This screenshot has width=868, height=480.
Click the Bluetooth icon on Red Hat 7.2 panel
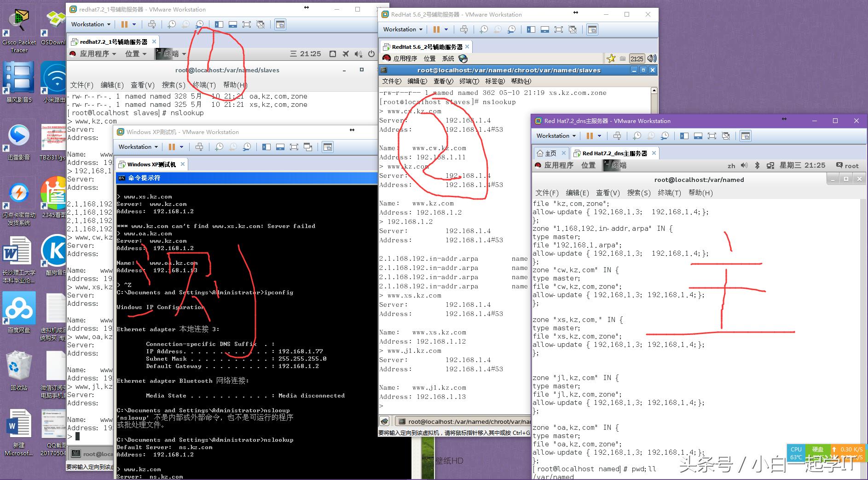pos(757,165)
